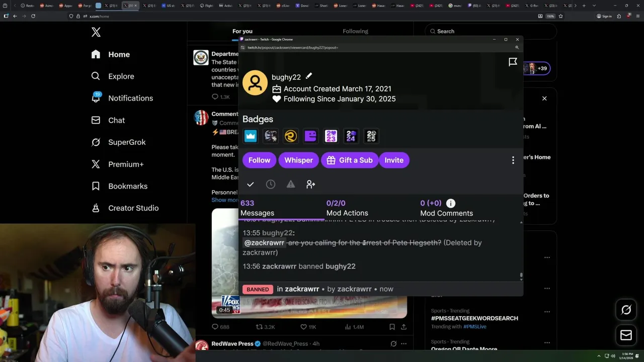This screenshot has height=362, width=644.
Task: Select the Mod Actions tab
Action: [347, 208]
